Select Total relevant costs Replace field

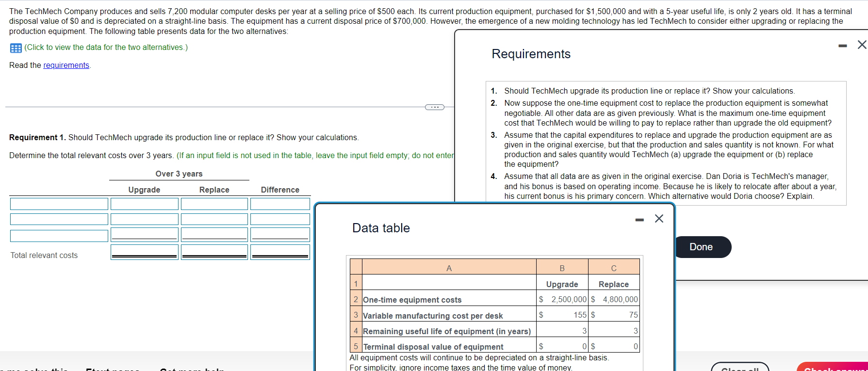pyautogui.click(x=214, y=252)
